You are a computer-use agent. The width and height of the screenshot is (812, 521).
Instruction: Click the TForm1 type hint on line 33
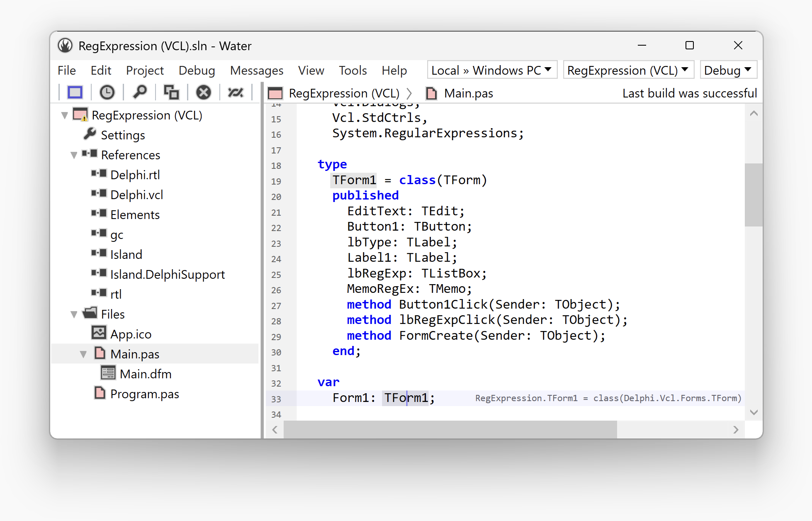coord(608,398)
